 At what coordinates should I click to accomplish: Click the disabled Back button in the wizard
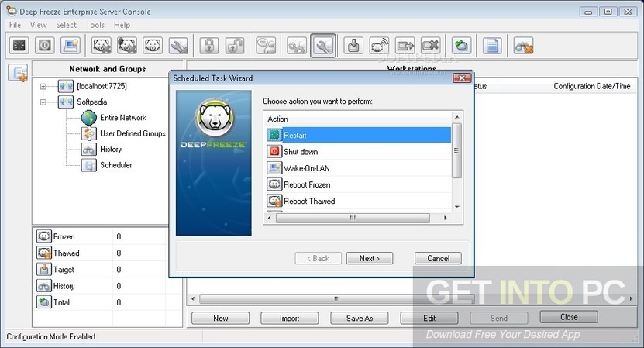click(318, 258)
